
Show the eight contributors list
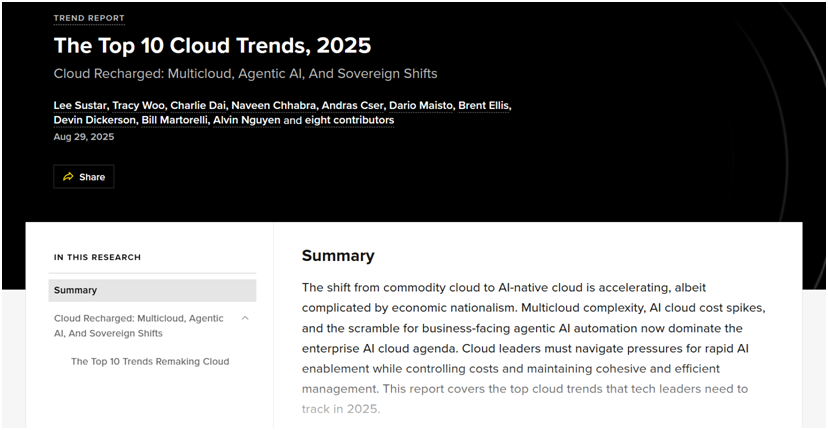click(x=349, y=120)
